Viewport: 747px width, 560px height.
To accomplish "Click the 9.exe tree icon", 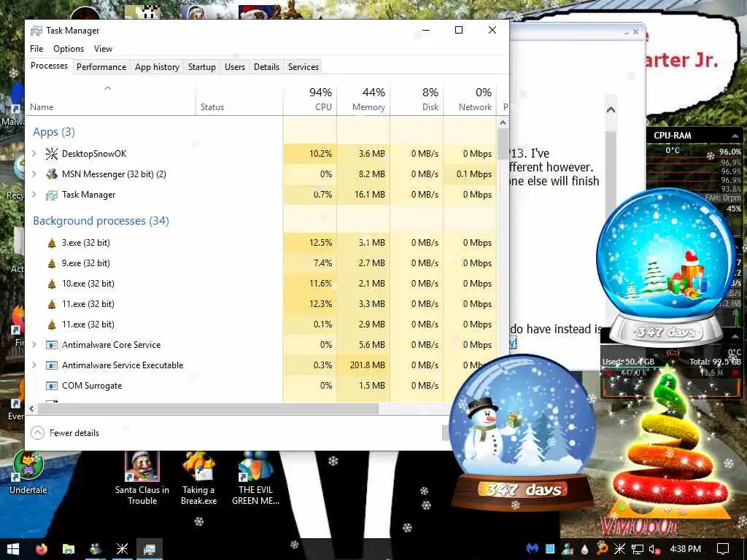I will tap(52, 263).
